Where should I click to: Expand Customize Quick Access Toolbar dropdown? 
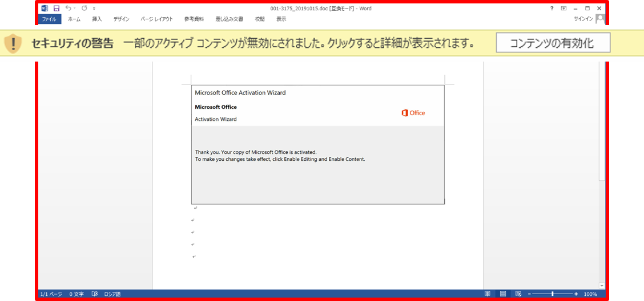pos(94,9)
